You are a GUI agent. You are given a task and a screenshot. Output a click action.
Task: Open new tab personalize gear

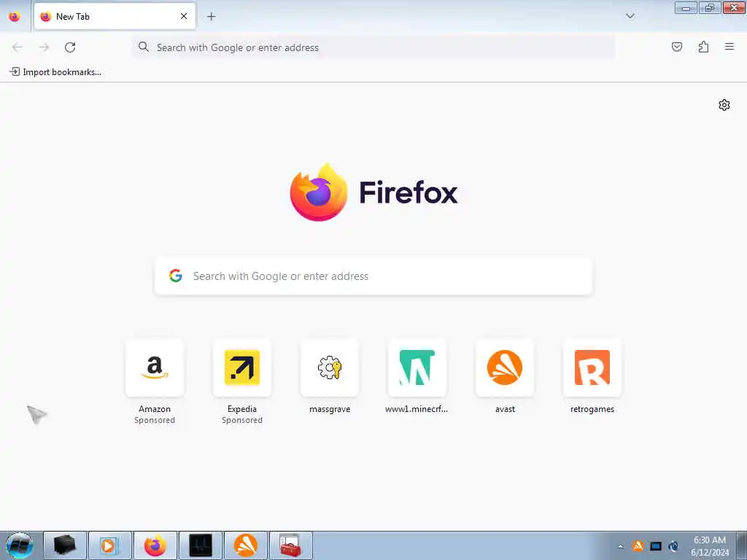click(x=724, y=105)
